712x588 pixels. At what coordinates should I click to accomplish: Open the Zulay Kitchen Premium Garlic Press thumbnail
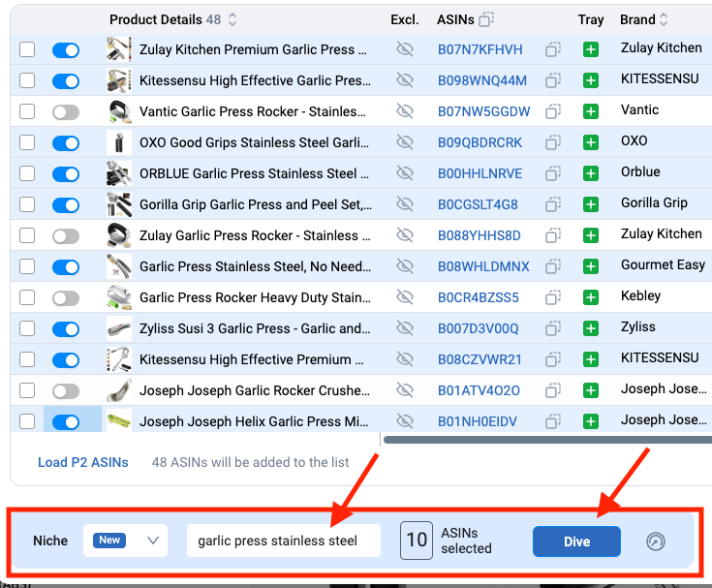point(119,49)
